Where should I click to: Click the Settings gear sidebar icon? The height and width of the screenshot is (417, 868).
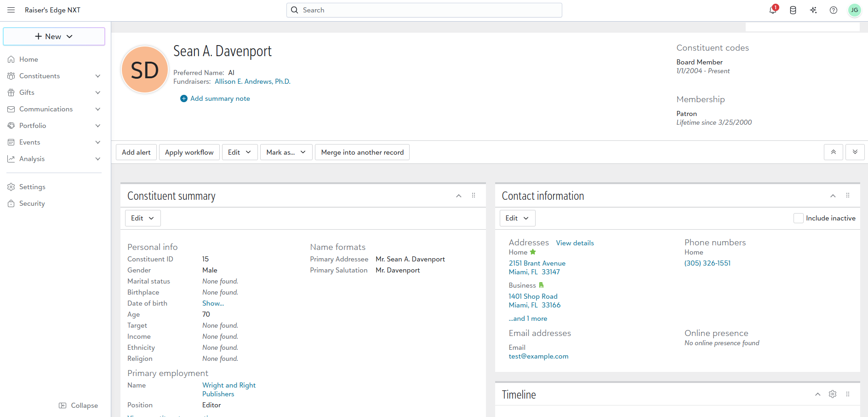click(x=11, y=187)
